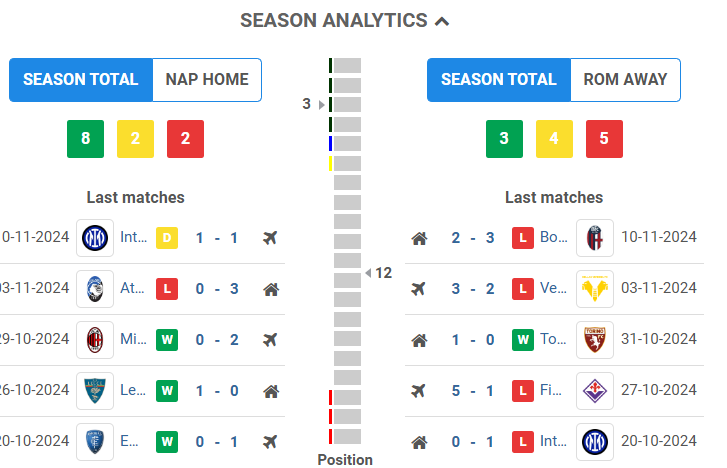Open the Roma 5 - 1 match score
Screen dimensions: 727x468
pyautogui.click(x=469, y=391)
